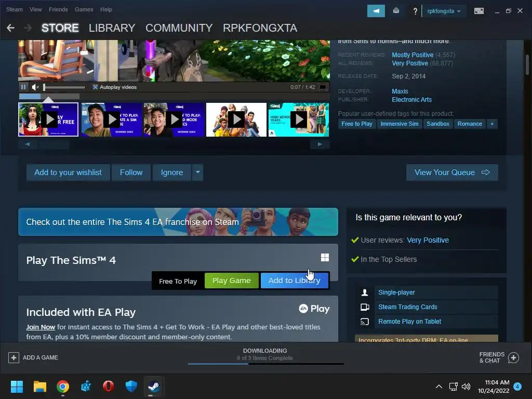Open the Free to Play tag
Image resolution: width=532 pixels, height=399 pixels.
pos(356,124)
